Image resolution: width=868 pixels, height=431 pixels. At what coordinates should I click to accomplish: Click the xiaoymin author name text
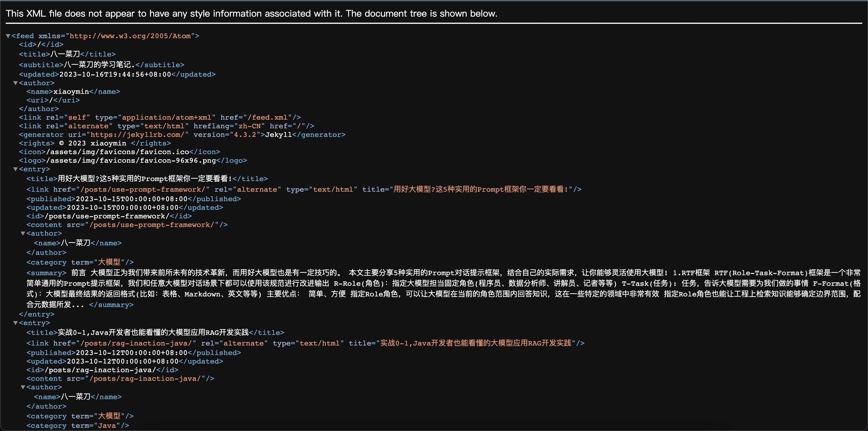(71, 92)
